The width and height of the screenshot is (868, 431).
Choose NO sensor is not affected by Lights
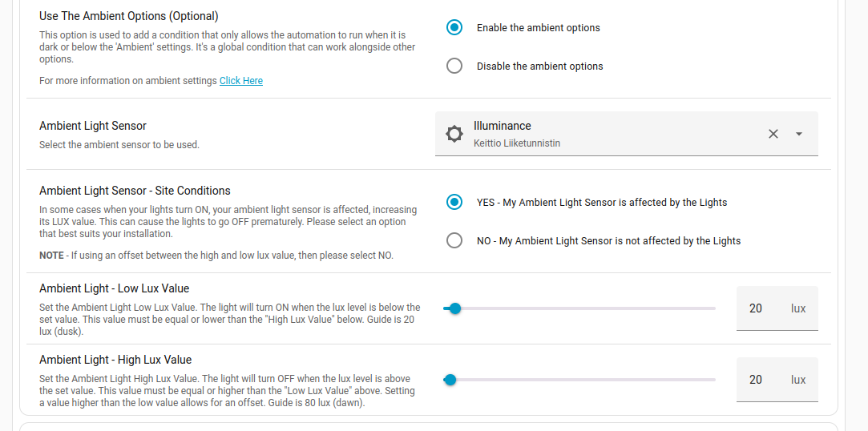(454, 240)
